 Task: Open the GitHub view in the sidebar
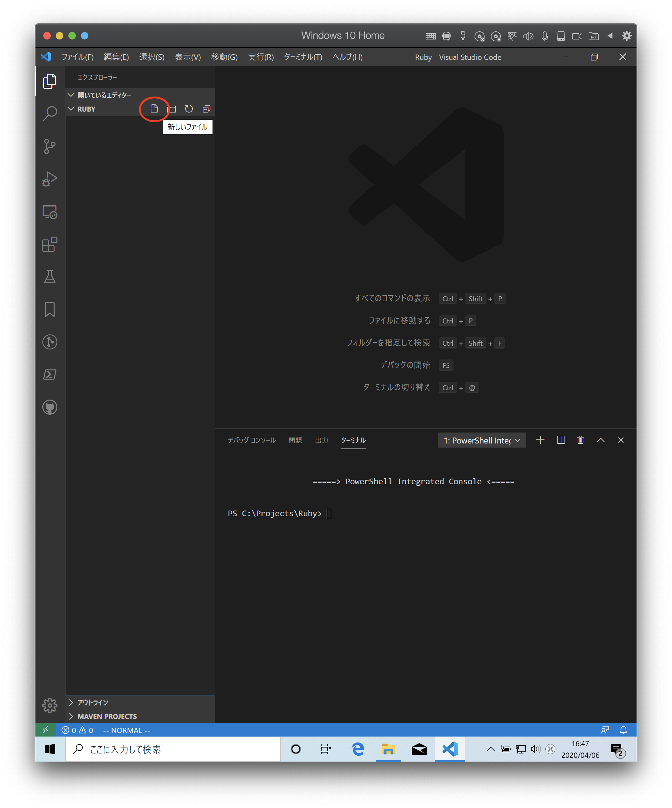coord(50,407)
